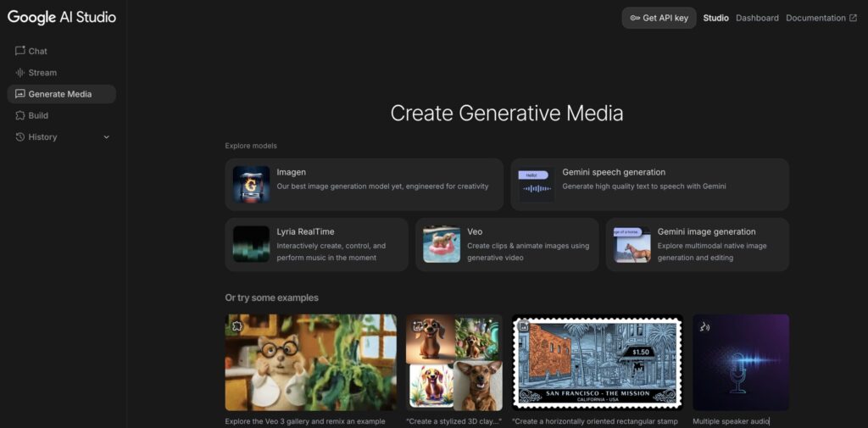Click the external link icon beside Documentation
The image size is (868, 428).
(853, 18)
